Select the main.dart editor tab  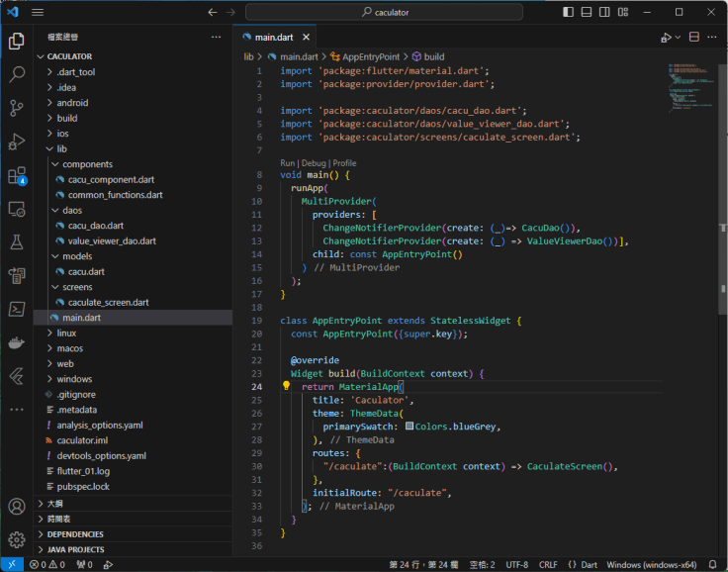(x=275, y=37)
